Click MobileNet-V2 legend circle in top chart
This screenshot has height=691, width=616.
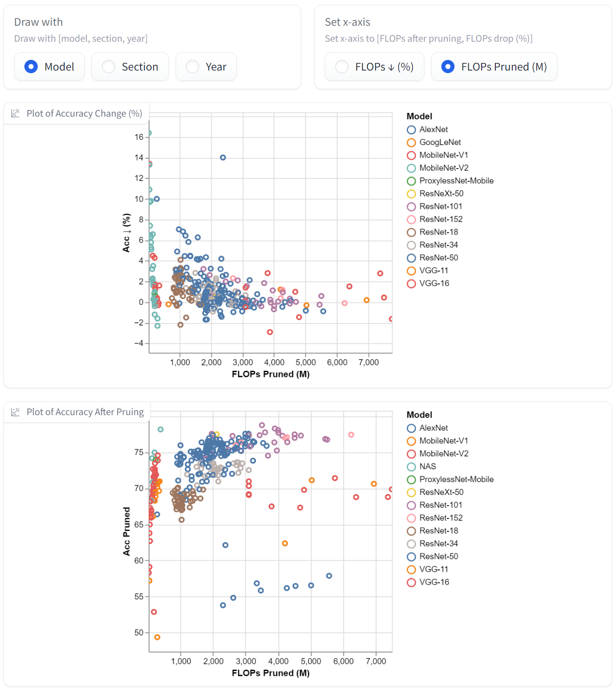point(412,169)
